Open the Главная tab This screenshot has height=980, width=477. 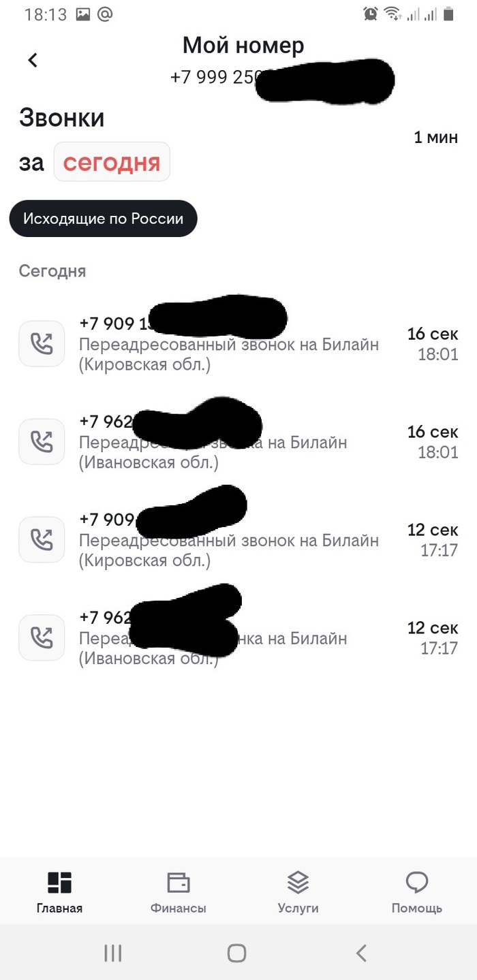point(59,892)
